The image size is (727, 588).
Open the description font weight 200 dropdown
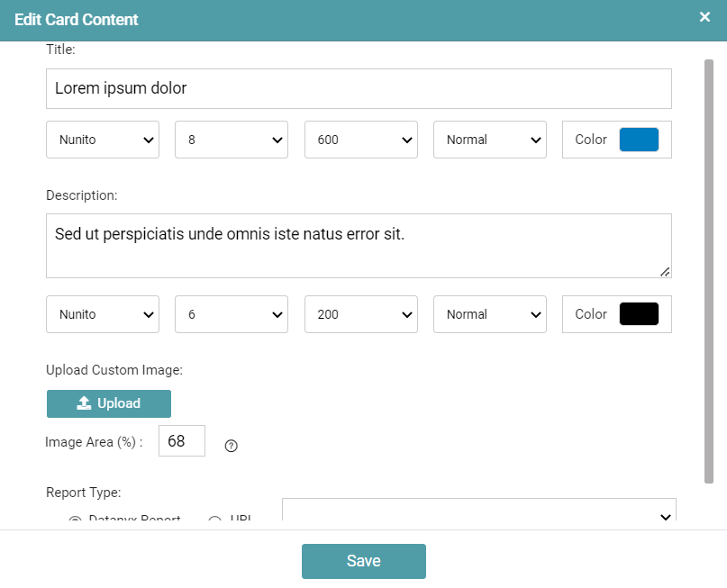click(361, 314)
